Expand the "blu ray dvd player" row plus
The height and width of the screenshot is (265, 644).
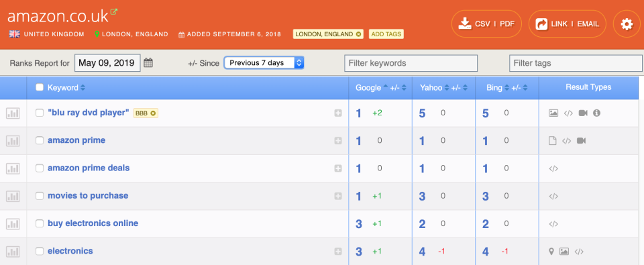337,113
